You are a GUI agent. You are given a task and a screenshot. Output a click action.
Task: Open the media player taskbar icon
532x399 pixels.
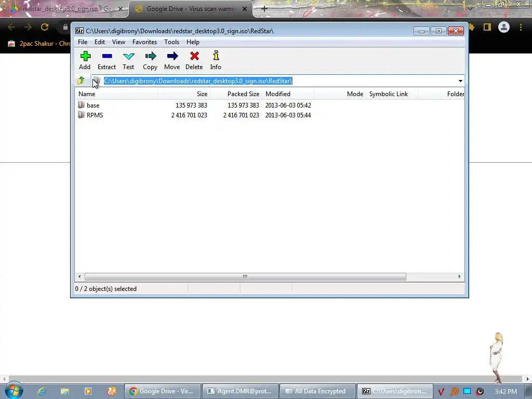(88, 391)
